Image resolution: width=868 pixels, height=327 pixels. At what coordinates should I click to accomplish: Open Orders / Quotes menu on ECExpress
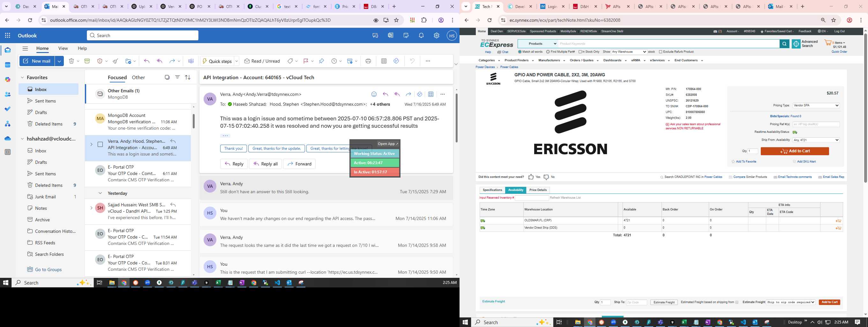(x=584, y=60)
